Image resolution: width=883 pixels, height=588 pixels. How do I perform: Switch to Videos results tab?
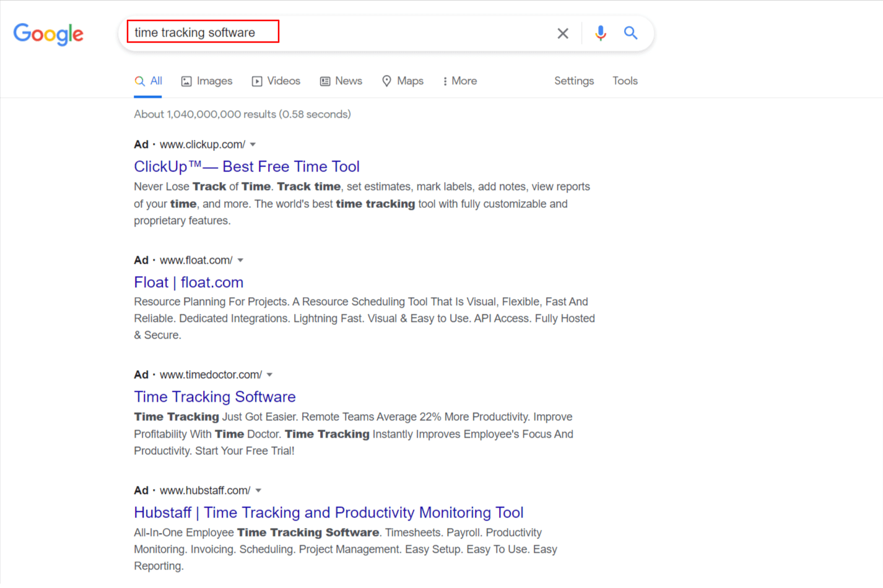tap(276, 81)
